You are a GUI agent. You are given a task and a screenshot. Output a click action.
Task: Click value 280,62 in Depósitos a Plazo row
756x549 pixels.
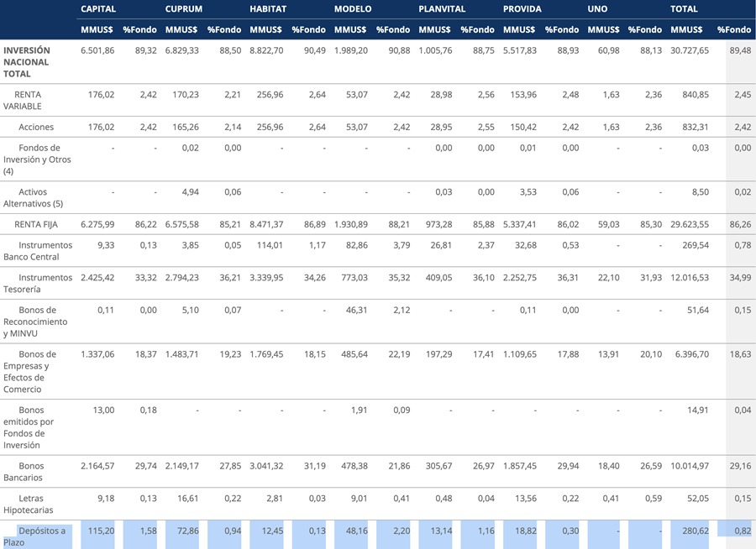coord(696,531)
